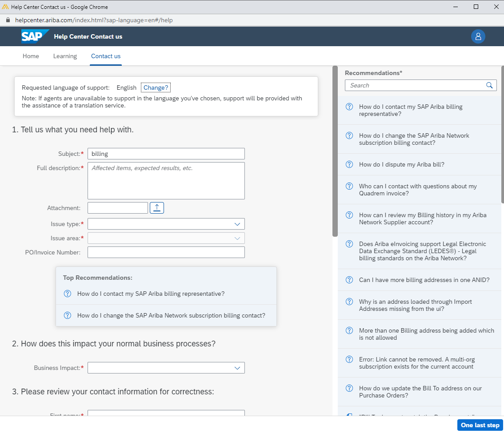The height and width of the screenshot is (433, 504).
Task: Maximize the Chrome window
Action: [x=476, y=7]
